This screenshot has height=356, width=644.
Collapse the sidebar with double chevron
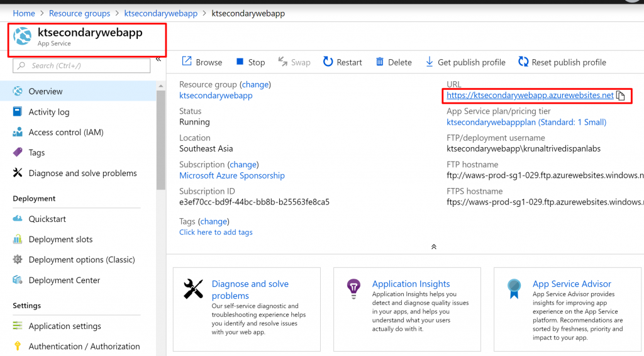158,60
